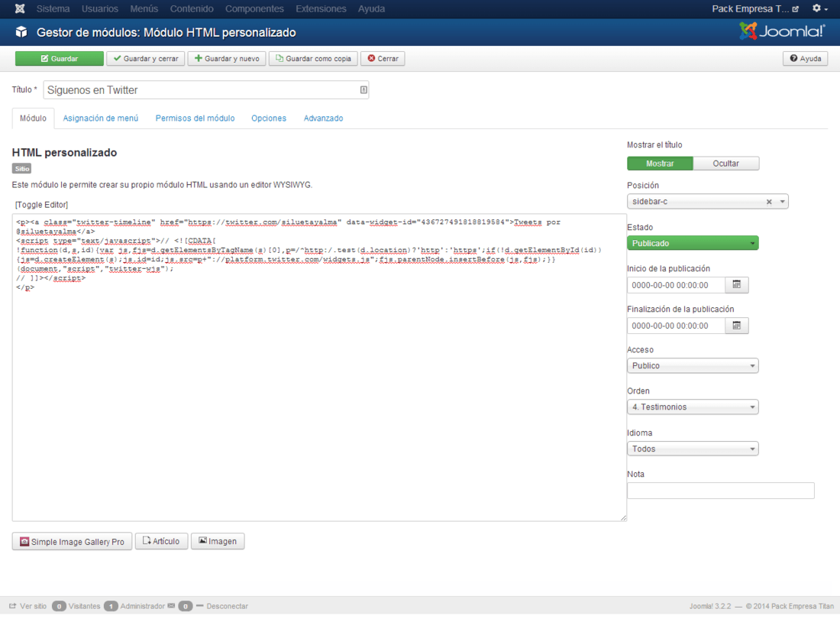The height and width of the screenshot is (632, 840).
Task: Open the Pack Empresa T... site link
Action: pos(755,9)
